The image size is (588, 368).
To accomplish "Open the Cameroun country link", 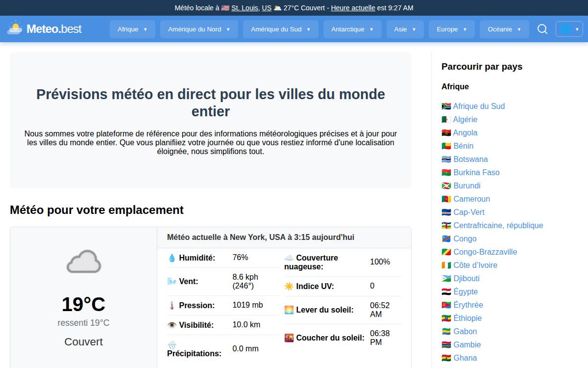I will click(x=471, y=199).
